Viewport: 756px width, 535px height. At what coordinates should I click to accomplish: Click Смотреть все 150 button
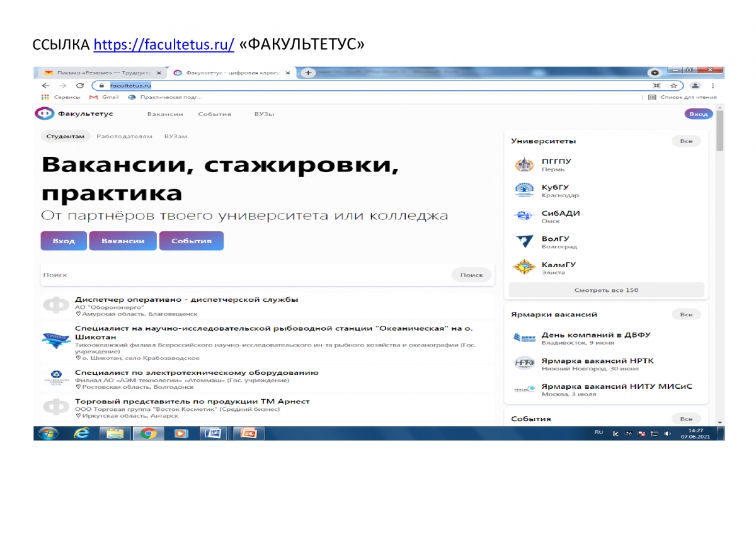[606, 290]
